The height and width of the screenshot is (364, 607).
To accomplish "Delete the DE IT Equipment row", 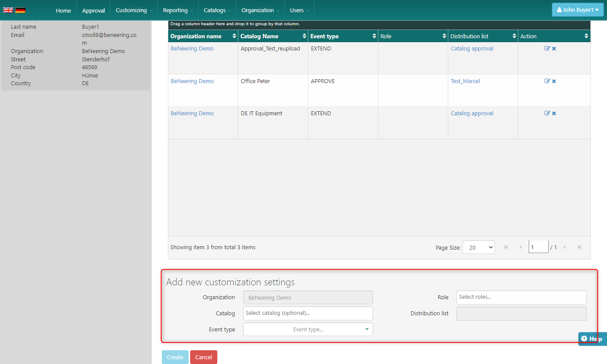I will [x=554, y=114].
